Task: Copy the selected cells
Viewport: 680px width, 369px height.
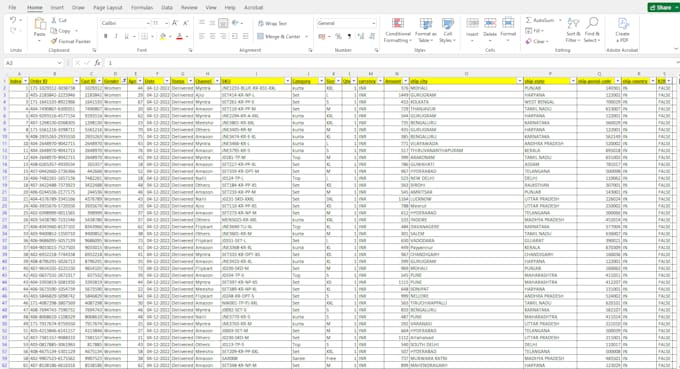Action: 61,31
